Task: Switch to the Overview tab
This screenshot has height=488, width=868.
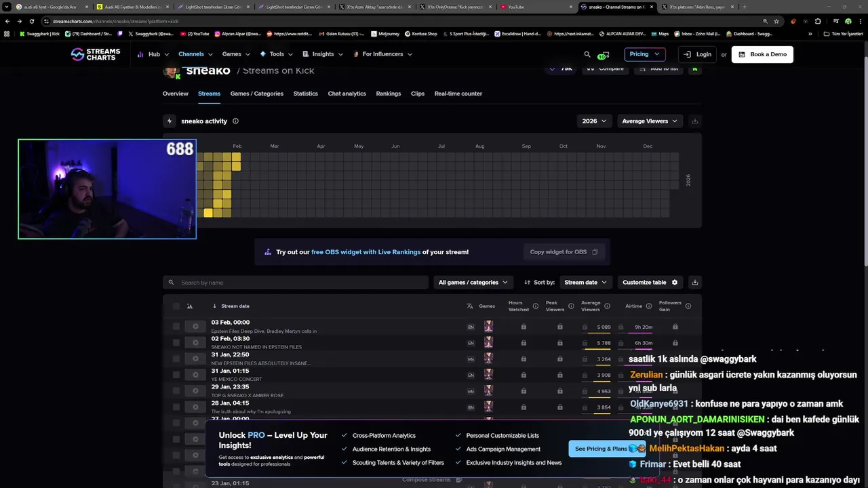Action: click(x=176, y=94)
